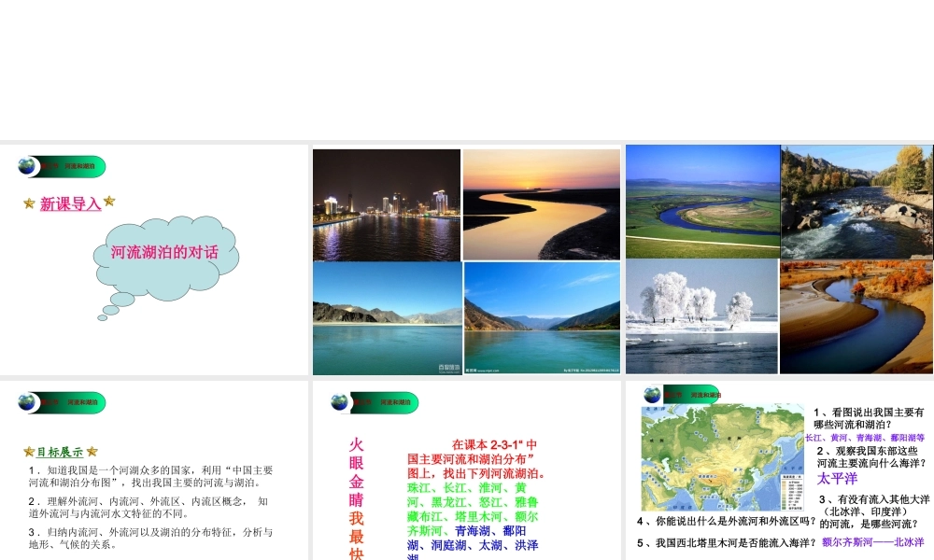934x560 pixels.
Task: Select the blue lake list 青海湖、鄱阳湖
Action: pyautogui.click(x=473, y=542)
